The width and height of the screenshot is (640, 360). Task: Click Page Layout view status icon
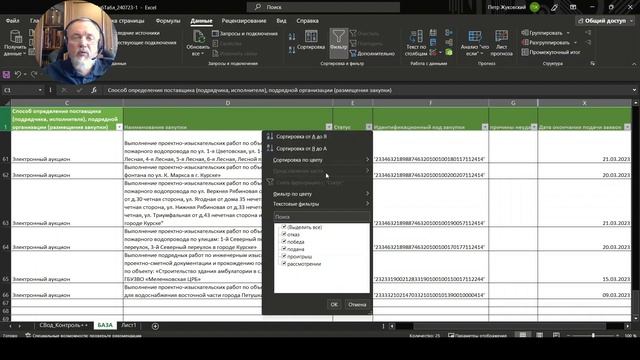pyautogui.click(x=540, y=336)
